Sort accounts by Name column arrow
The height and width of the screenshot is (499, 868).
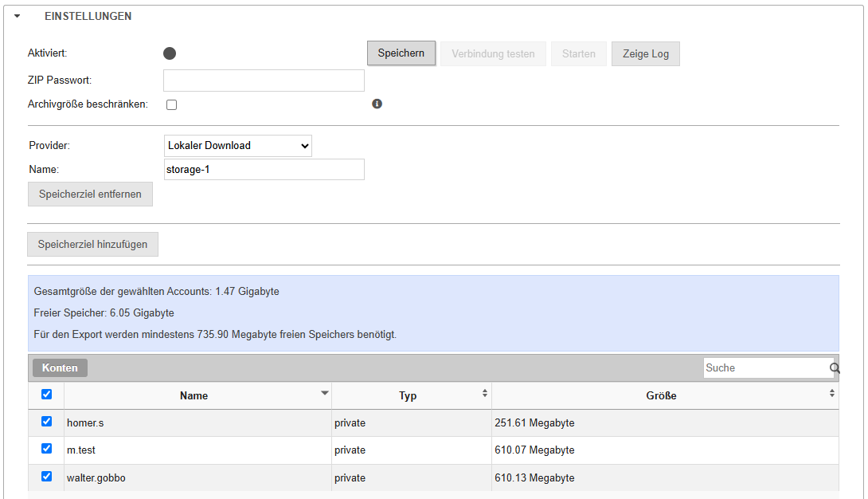coord(324,393)
